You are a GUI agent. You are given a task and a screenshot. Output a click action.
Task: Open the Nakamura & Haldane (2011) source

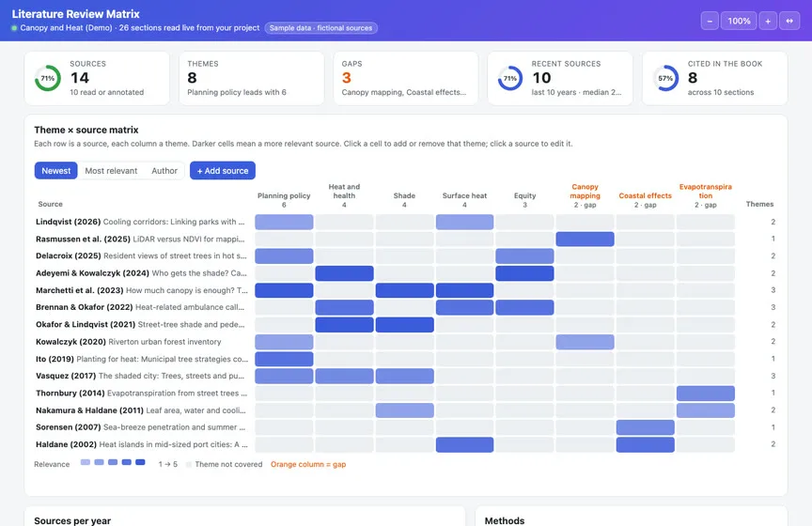click(140, 410)
